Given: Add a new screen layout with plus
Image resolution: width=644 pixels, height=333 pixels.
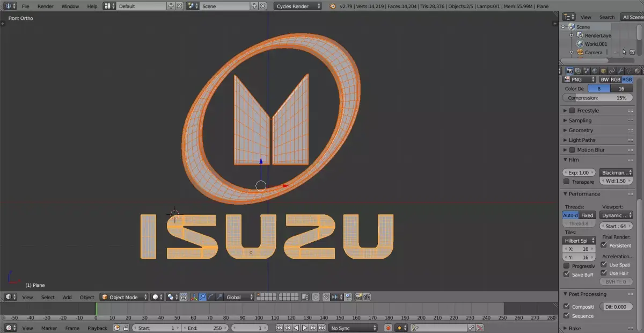Looking at the screenshot, I should pyautogui.click(x=171, y=6).
